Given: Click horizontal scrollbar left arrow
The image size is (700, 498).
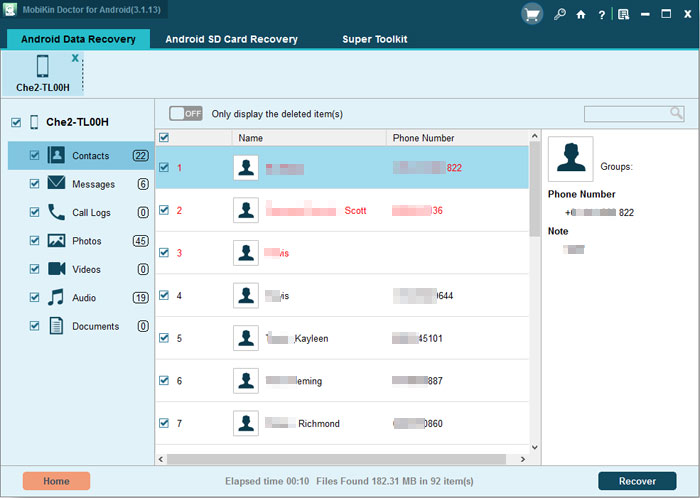Looking at the screenshot, I should coord(161,459).
